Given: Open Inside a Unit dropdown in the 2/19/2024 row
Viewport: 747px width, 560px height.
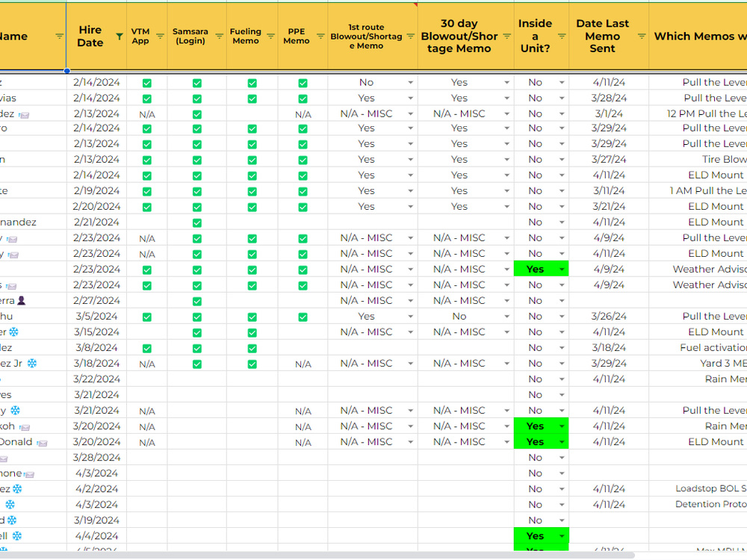Looking at the screenshot, I should [x=562, y=191].
